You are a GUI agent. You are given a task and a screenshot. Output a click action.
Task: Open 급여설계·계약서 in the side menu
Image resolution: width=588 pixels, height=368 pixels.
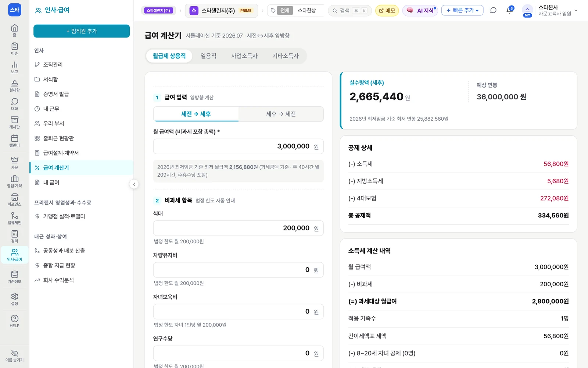[x=82, y=153]
